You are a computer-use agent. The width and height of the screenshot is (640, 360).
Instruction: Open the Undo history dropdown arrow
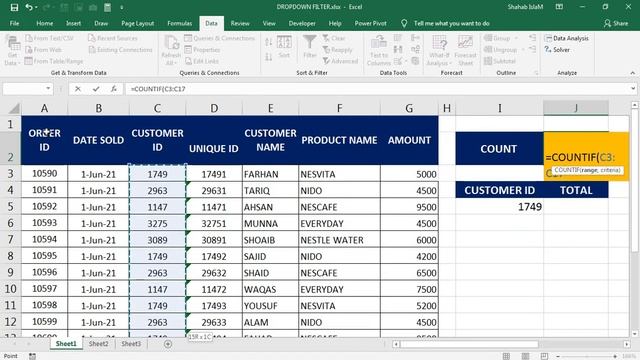[x=36, y=7]
